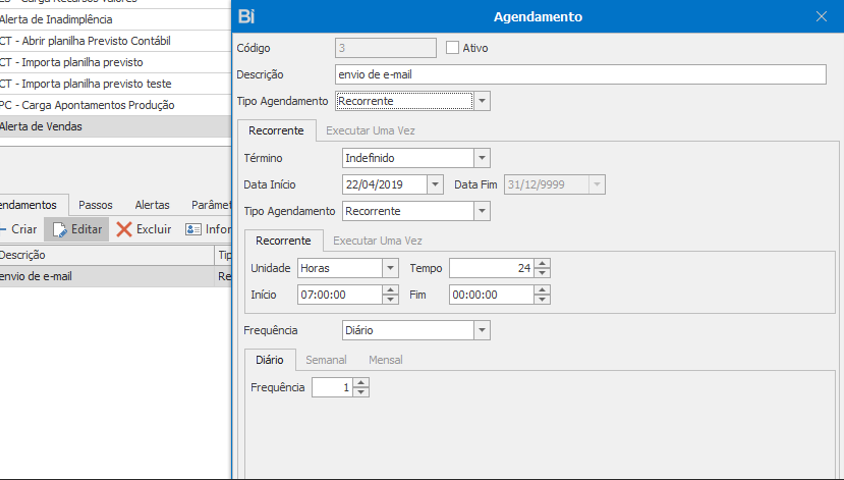Open the Data Início date picker
This screenshot has width=844, height=480.
tap(434, 185)
